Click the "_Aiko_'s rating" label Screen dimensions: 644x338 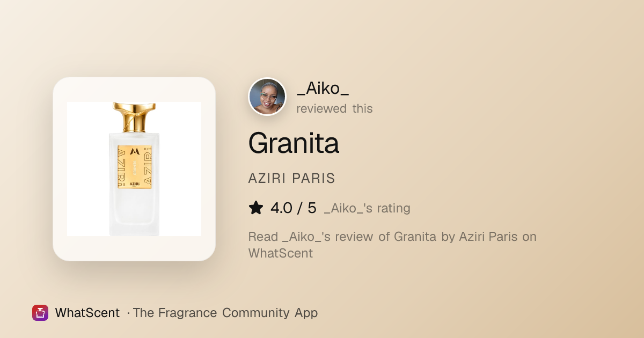367,208
